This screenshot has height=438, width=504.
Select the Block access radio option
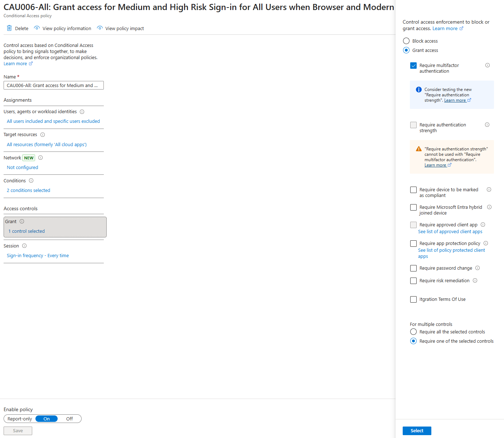pyautogui.click(x=406, y=41)
